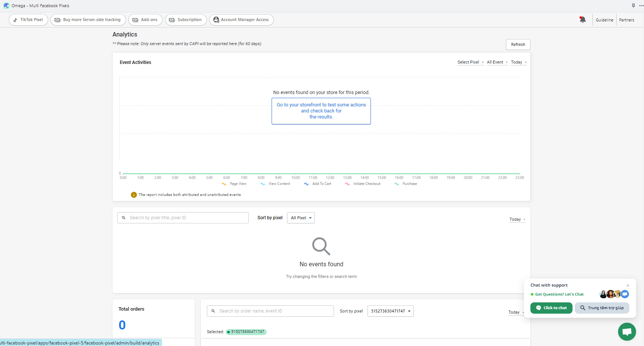Click the notification bell icon
The image size is (644, 346).
(582, 20)
